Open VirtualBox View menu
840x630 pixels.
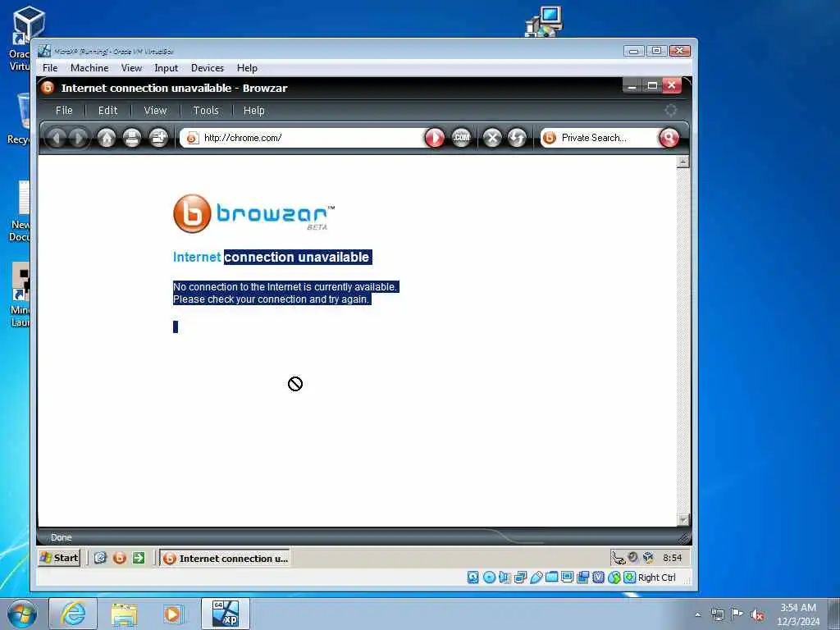pyautogui.click(x=131, y=68)
